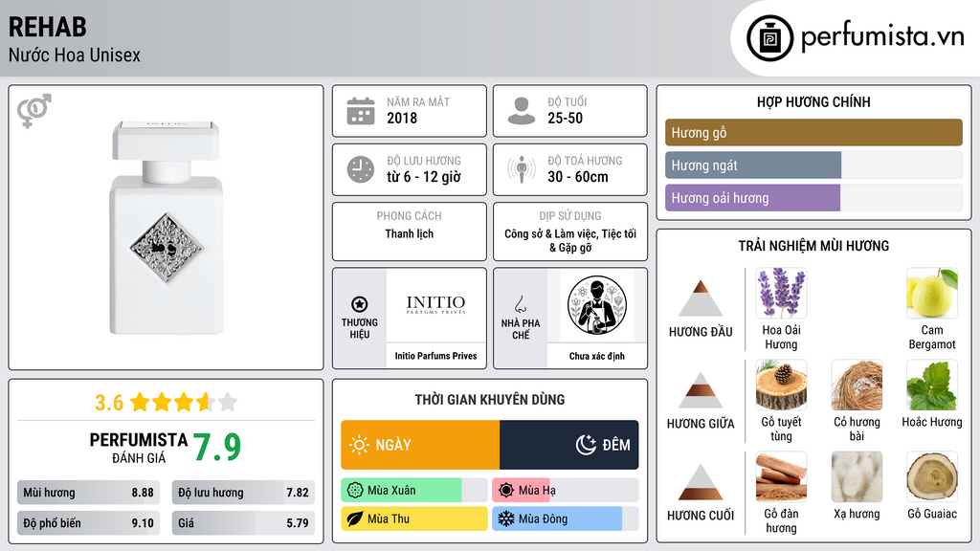Click the Độ lưu hương 7.82 score bar
The height and width of the screenshot is (551, 980).
click(x=243, y=493)
